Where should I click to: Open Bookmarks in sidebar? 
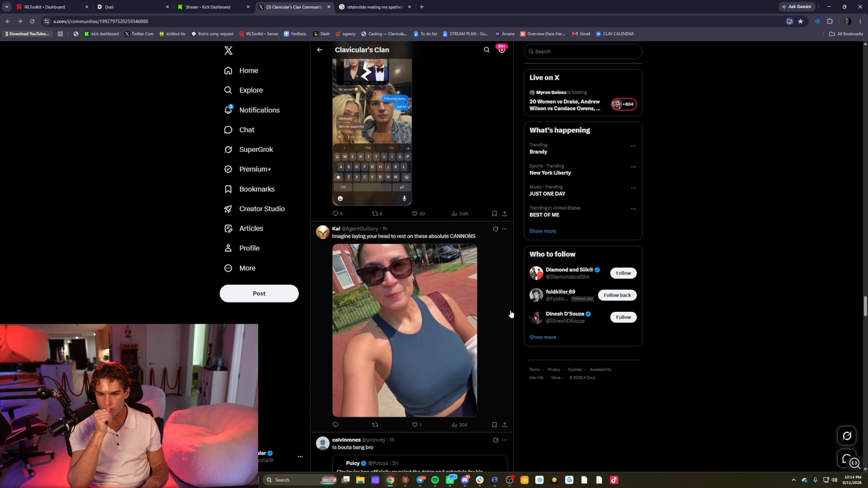pyautogui.click(x=250, y=189)
